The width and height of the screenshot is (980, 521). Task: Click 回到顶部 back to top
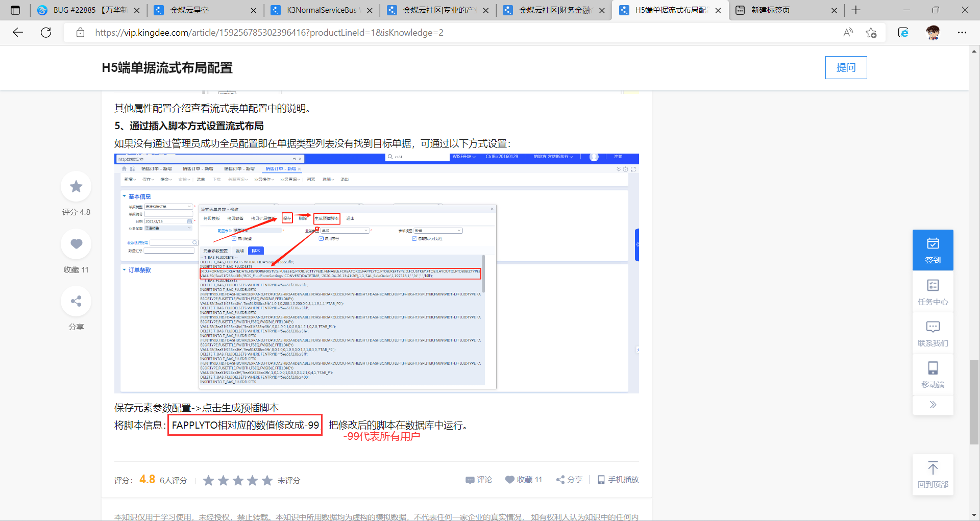coord(933,475)
